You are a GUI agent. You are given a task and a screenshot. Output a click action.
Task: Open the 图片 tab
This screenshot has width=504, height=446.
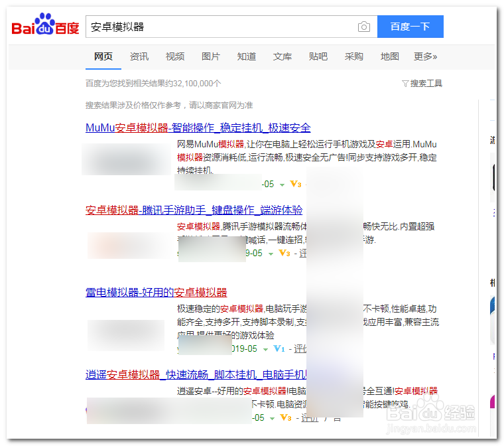coord(211,56)
